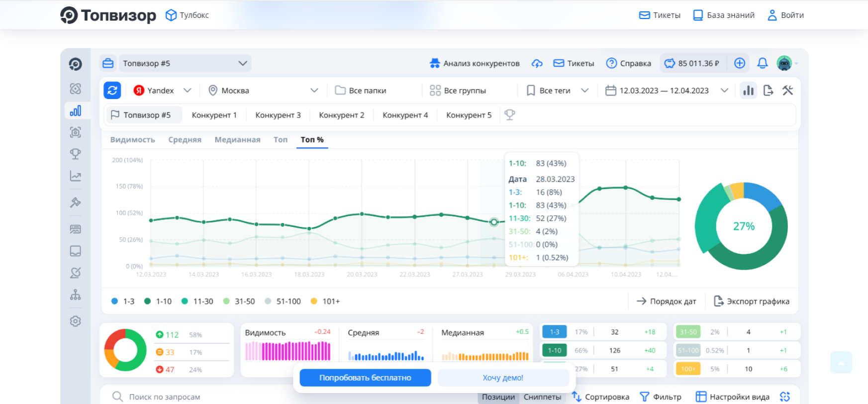Toggle the 1-3 series in the chart legend

pyautogui.click(x=123, y=302)
